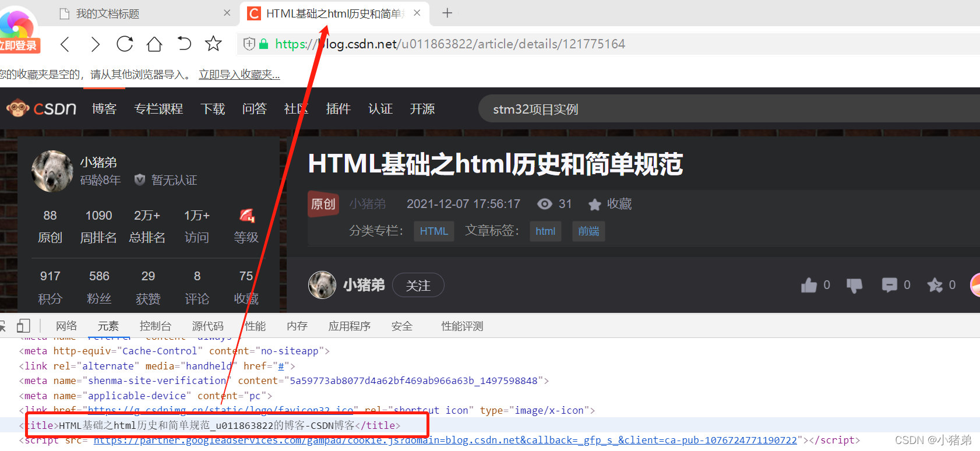Viewport: 980px width, 451px height.
Task: Switch to the devtools 安全 tab
Action: pos(402,326)
